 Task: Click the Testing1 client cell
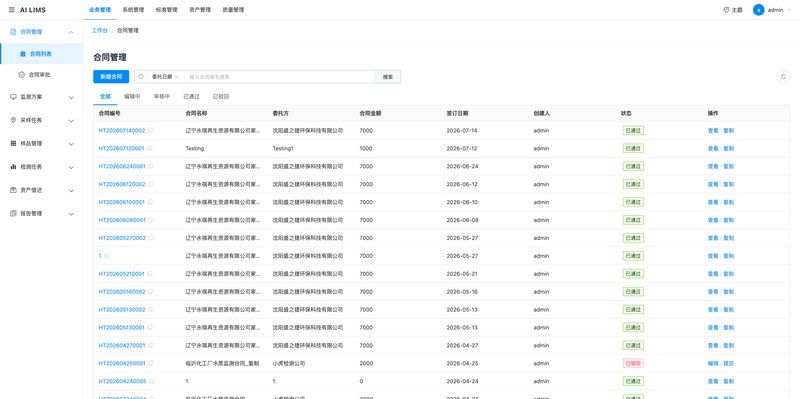[x=283, y=148]
